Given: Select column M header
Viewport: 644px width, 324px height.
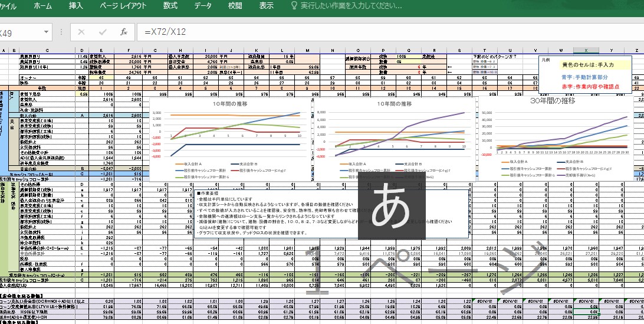Looking at the screenshot, I should pos(308,50).
